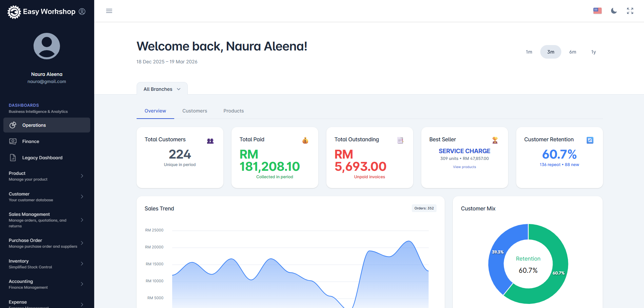Toggle dark mode with the moon icon
This screenshot has height=308, width=644.
pos(614,11)
